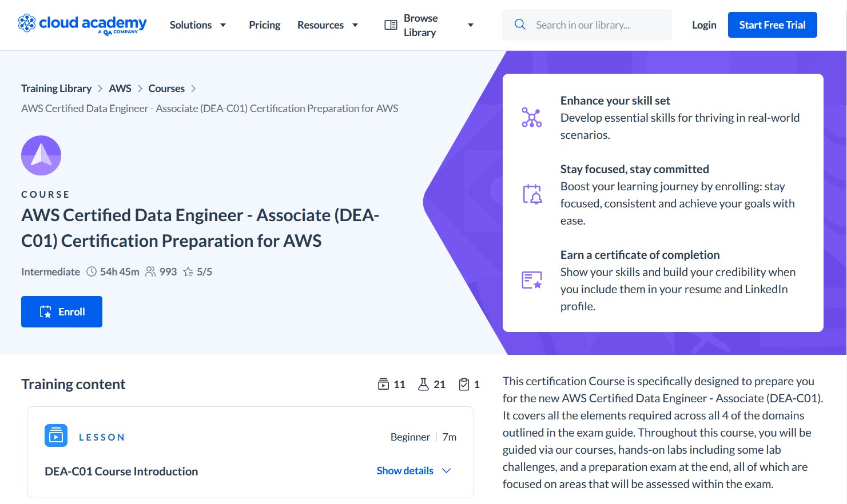
Task: Open the AWS breadcrumb link
Action: pos(120,88)
